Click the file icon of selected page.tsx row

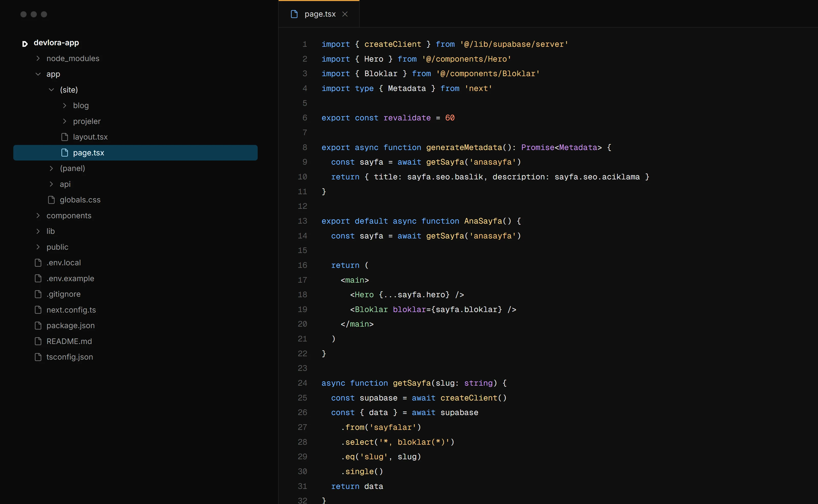click(x=65, y=153)
